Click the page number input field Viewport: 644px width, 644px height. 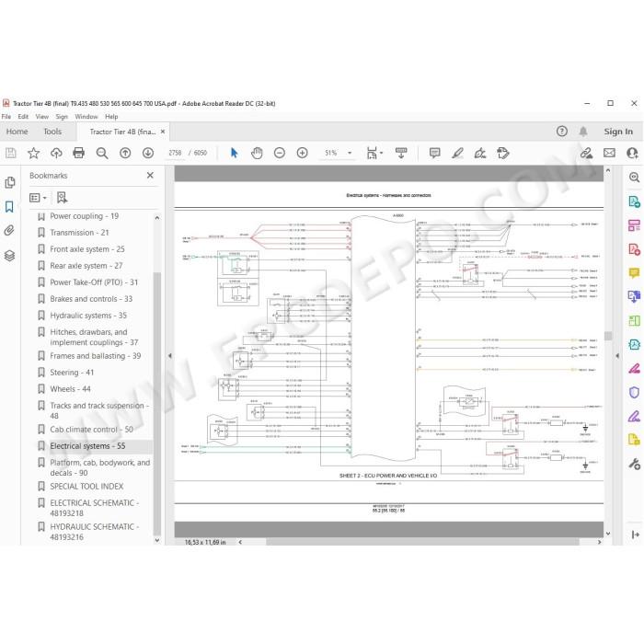pos(175,153)
